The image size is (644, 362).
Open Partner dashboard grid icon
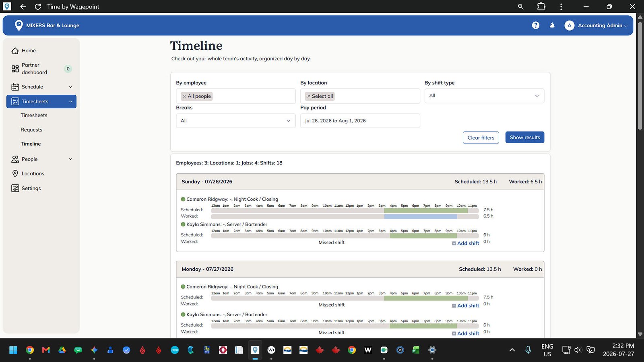point(15,69)
